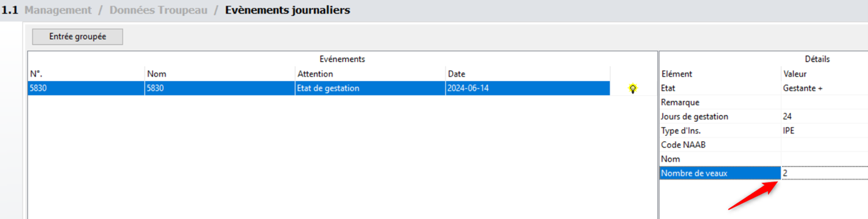Go to Données Troupeau breadcrumb

point(158,10)
